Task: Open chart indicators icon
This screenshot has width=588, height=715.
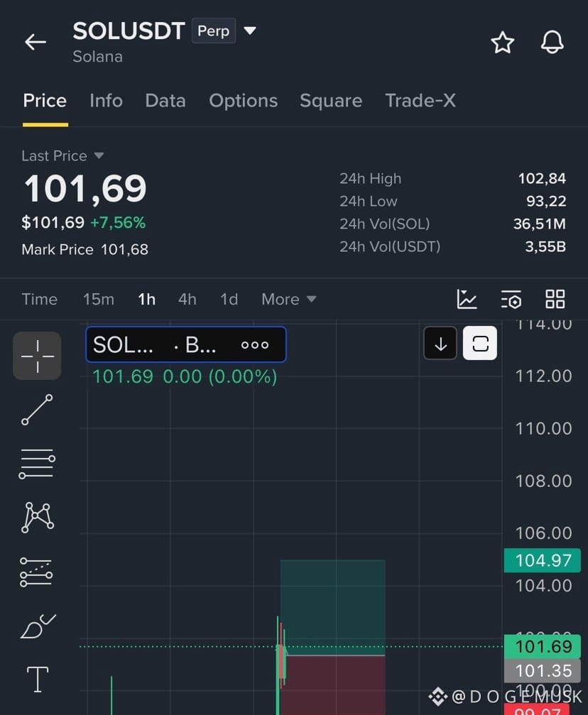Action: [x=467, y=299]
